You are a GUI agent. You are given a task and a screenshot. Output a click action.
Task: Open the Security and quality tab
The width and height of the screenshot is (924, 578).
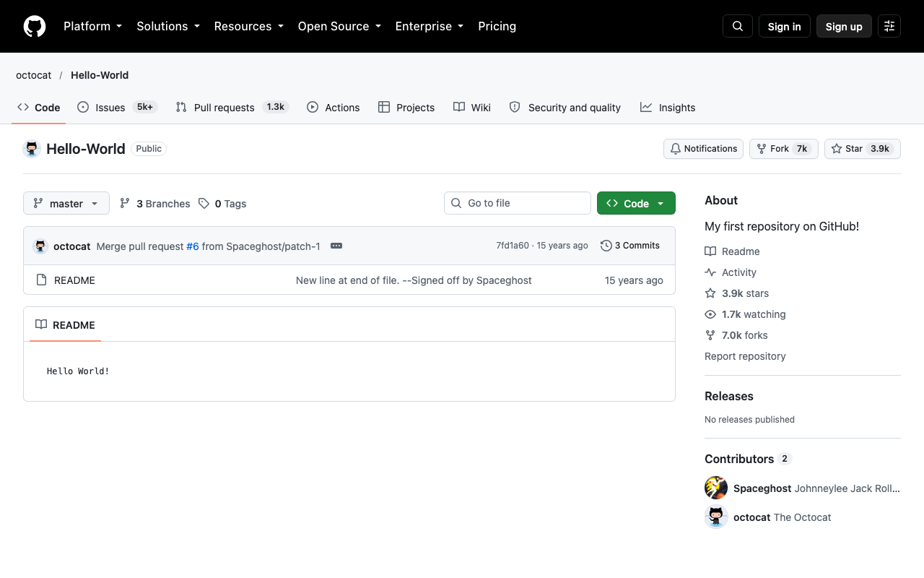tap(565, 107)
